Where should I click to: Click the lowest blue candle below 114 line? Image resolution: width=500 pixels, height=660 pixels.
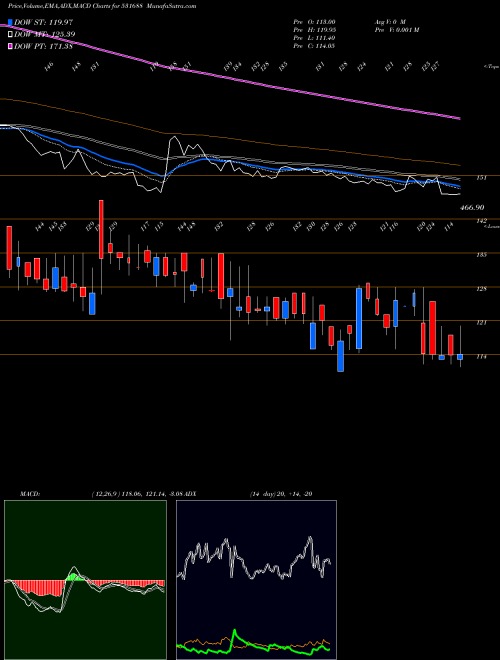click(x=340, y=356)
